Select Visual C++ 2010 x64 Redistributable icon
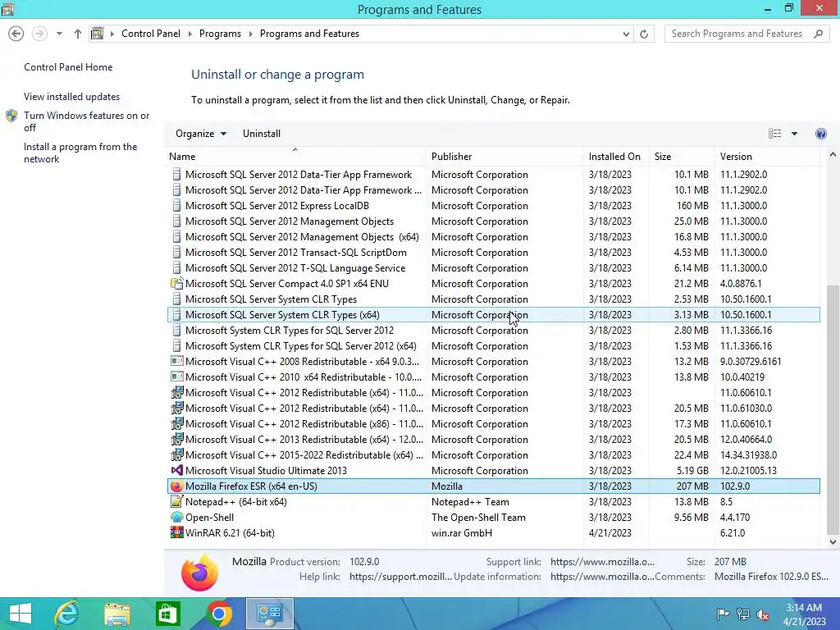The image size is (840, 630). click(176, 377)
